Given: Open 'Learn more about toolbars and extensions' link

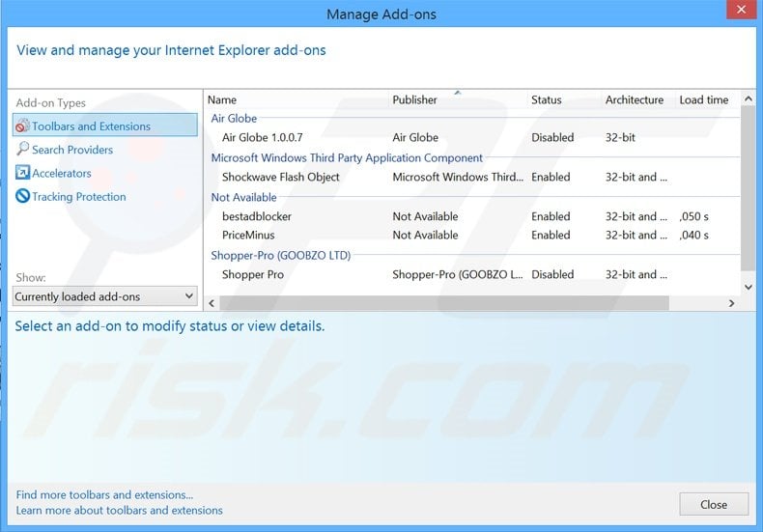Looking at the screenshot, I should click(x=119, y=510).
